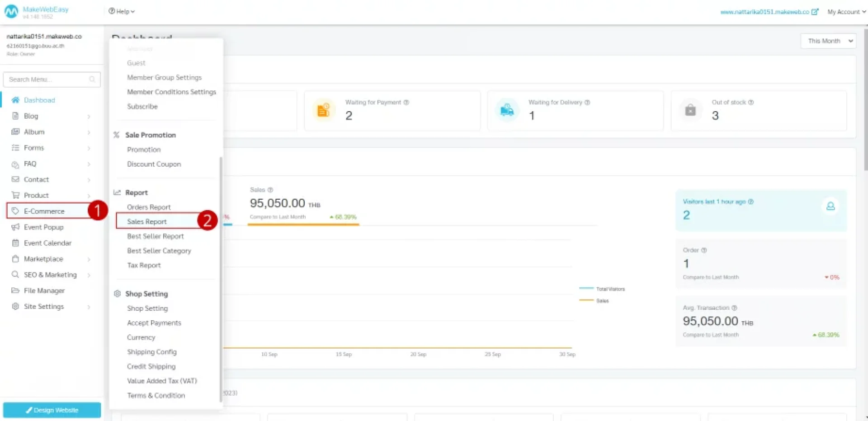
Task: Focus the Search Menu input field
Action: [x=47, y=80]
